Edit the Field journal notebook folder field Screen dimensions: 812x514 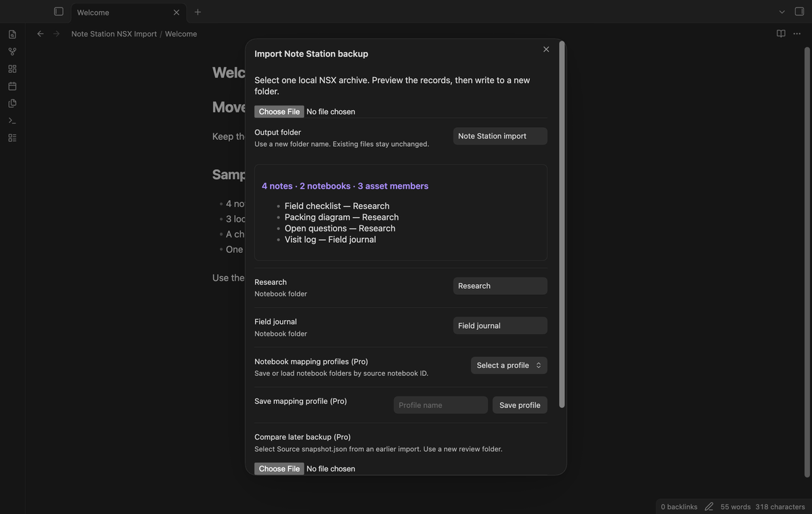[x=500, y=325]
